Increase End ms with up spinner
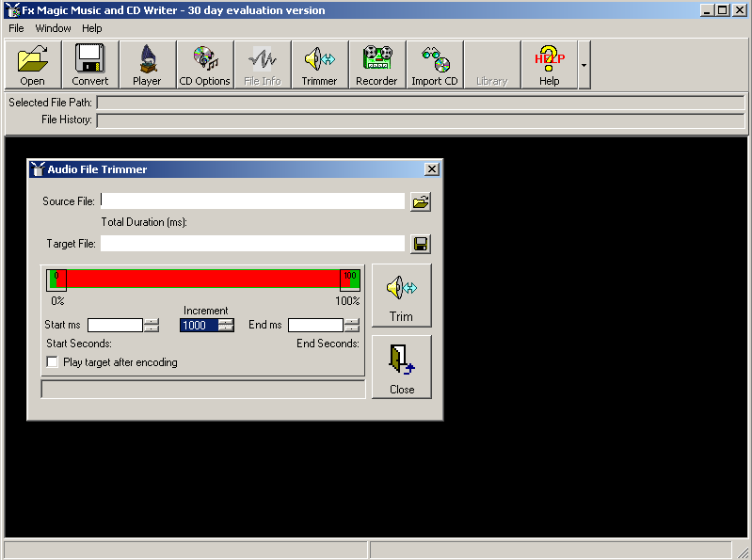The height and width of the screenshot is (560, 752). coord(352,322)
